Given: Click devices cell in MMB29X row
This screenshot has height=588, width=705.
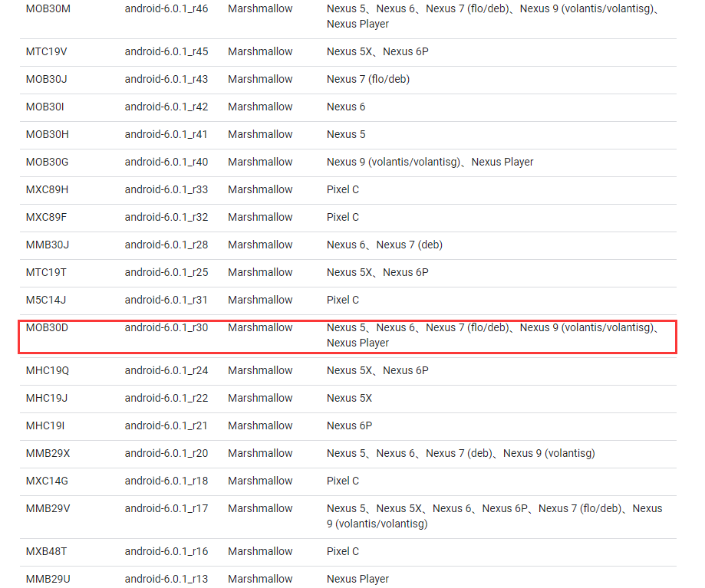Looking at the screenshot, I should 460,454.
